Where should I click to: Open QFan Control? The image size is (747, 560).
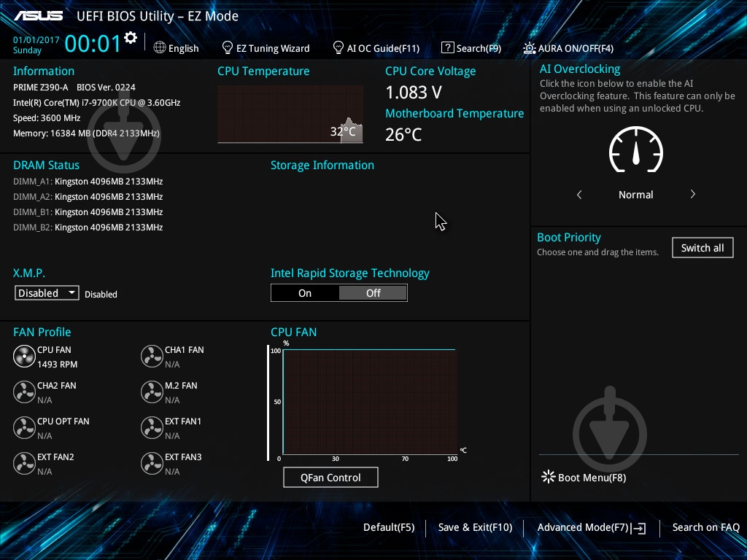coord(330,477)
